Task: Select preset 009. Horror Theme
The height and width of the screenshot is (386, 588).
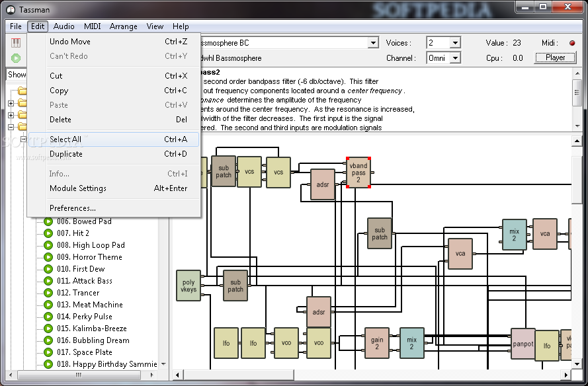Action: [90, 257]
